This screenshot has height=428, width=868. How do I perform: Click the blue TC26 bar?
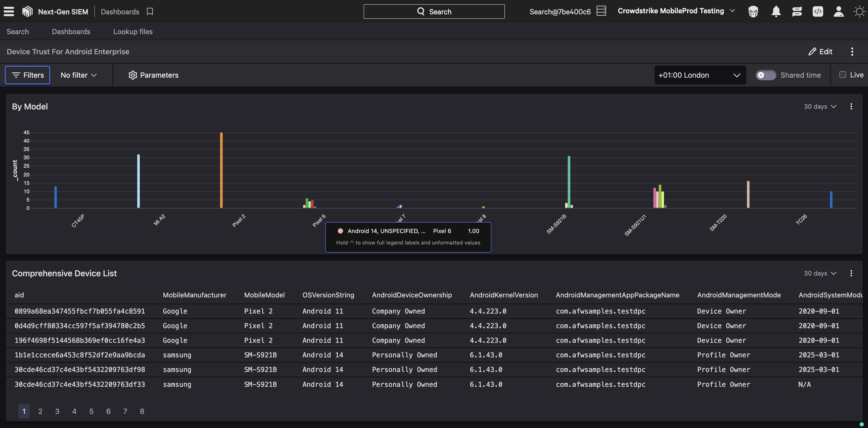(831, 199)
